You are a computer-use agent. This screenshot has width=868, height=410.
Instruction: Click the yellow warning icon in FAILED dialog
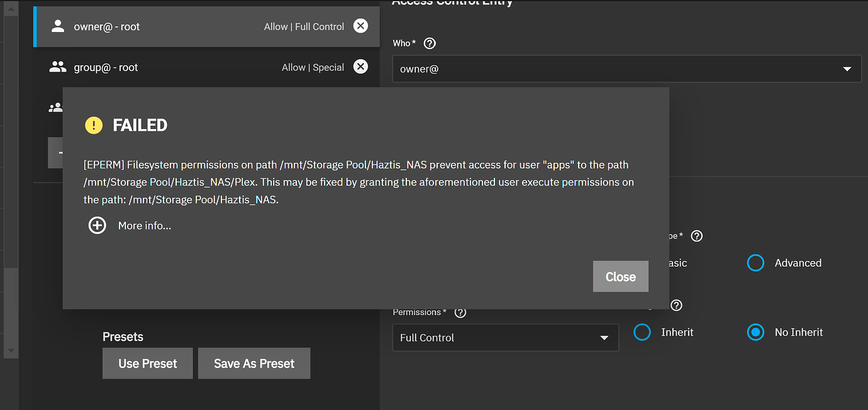(93, 125)
